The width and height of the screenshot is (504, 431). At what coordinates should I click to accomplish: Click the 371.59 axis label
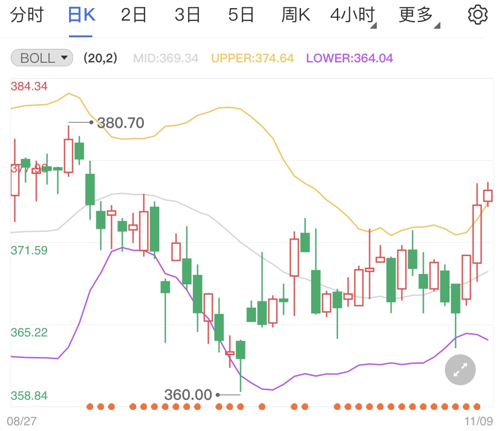tap(29, 250)
